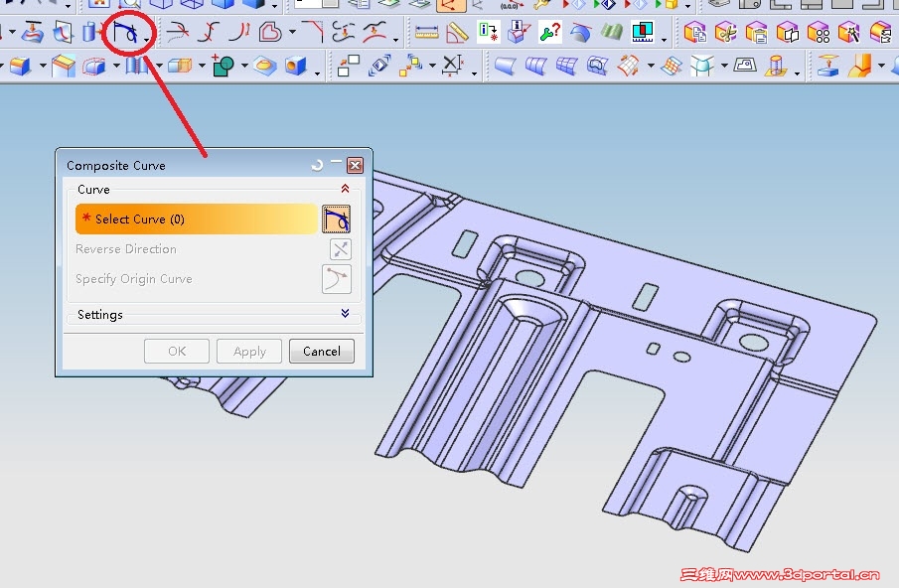Click Apply in Composite Curve dialog

click(x=249, y=351)
